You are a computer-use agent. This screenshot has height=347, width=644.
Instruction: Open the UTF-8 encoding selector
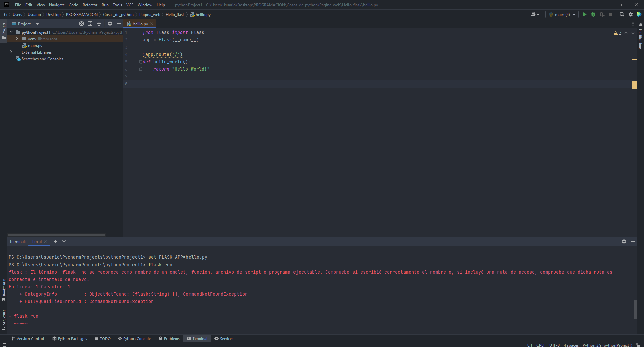[x=554, y=345]
